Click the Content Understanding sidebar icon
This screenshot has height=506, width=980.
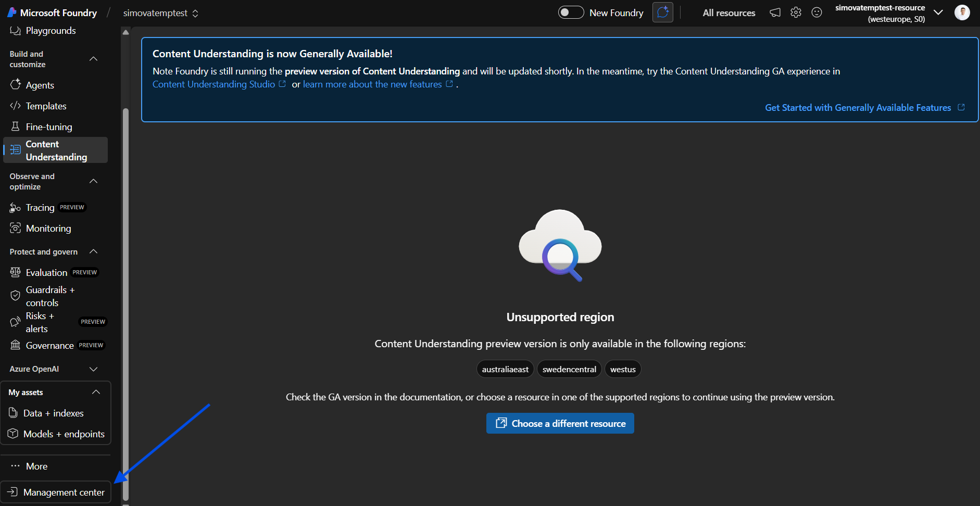click(15, 150)
